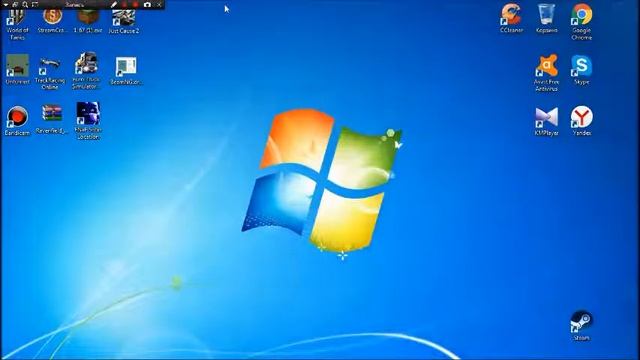The image size is (640, 360).
Task: Launch Bandicam from the desktop
Action: 17,121
